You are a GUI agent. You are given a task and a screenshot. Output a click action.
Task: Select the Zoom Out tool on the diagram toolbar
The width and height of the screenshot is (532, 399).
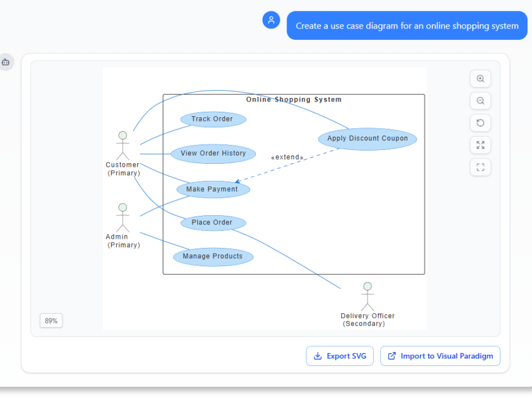(480, 100)
